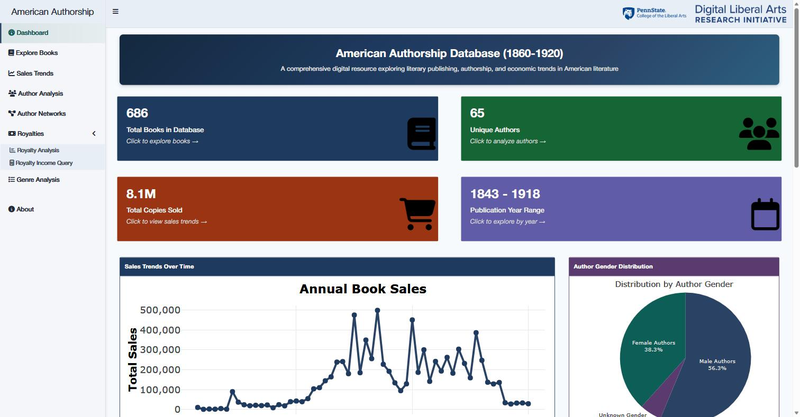
Task: Toggle the sidebar with the hamburger icon
Action: click(x=115, y=11)
